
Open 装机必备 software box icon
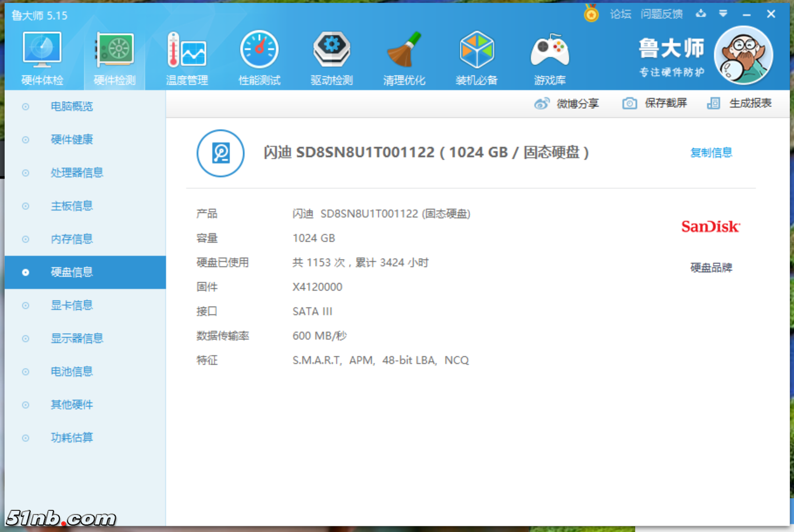pyautogui.click(x=476, y=58)
